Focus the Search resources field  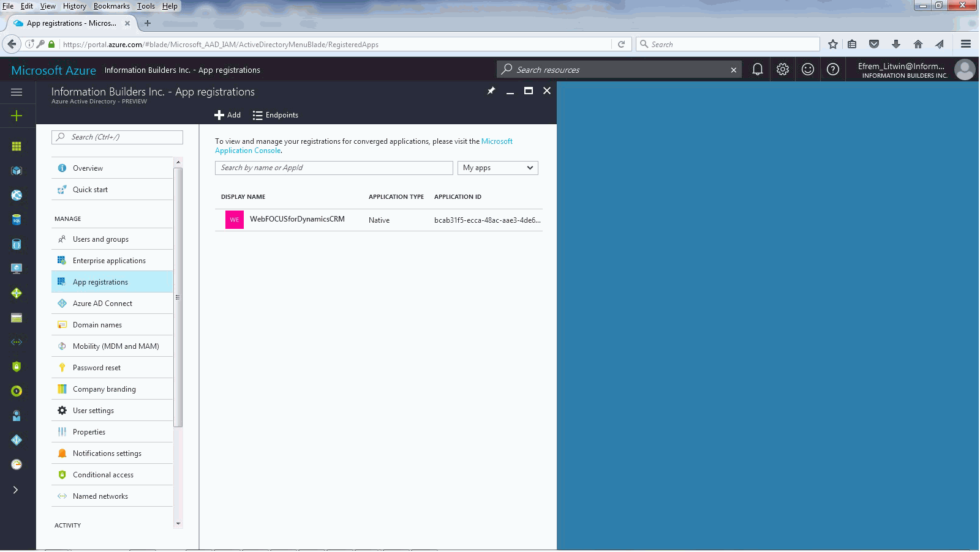(619, 70)
